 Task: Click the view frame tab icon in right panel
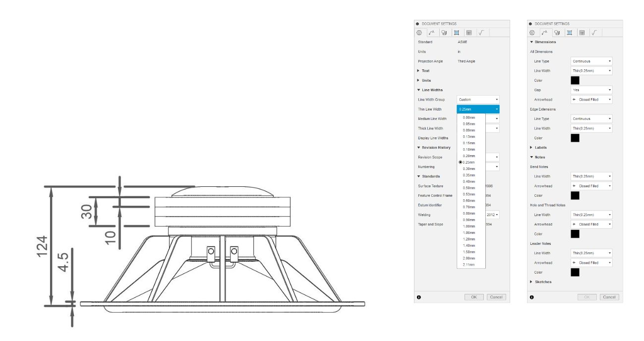(570, 33)
